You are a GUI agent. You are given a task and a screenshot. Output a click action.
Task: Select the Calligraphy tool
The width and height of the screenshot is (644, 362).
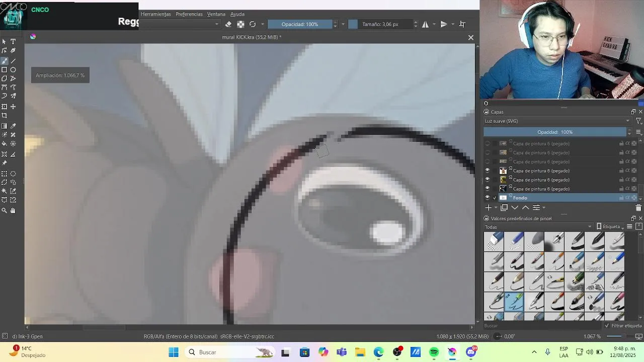pyautogui.click(x=13, y=51)
